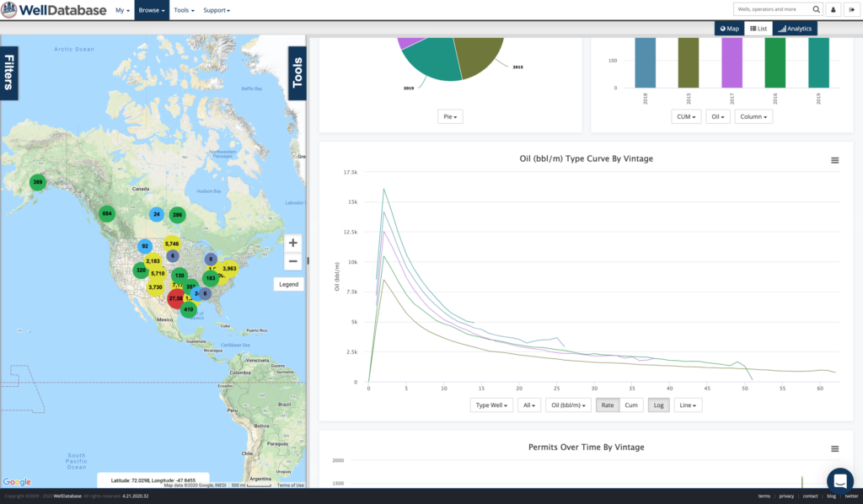Click the privacy link in the footer

click(x=785, y=496)
